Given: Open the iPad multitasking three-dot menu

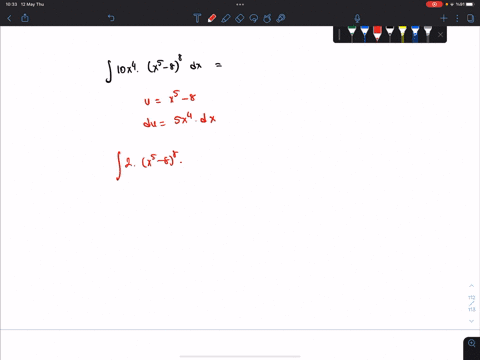Looking at the screenshot, I should point(240,4).
